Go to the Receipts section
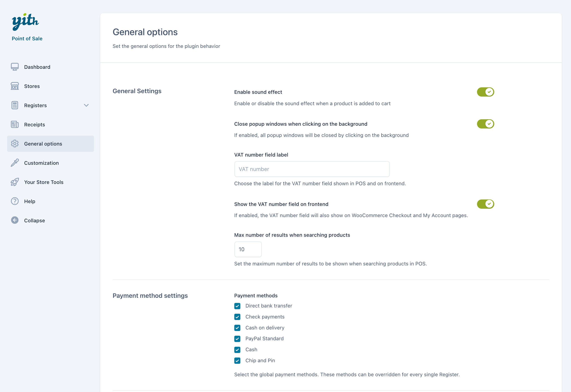 [x=34, y=125]
